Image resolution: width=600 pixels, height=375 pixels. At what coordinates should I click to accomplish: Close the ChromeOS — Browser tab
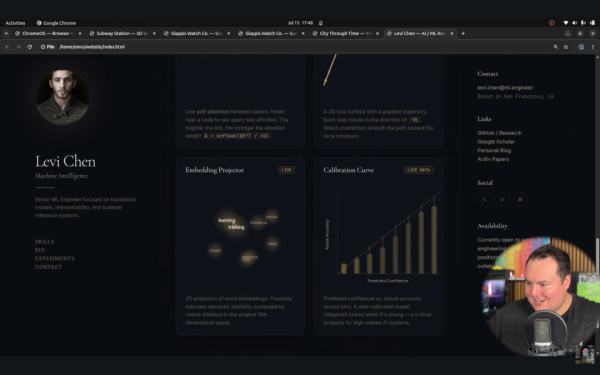[80, 34]
